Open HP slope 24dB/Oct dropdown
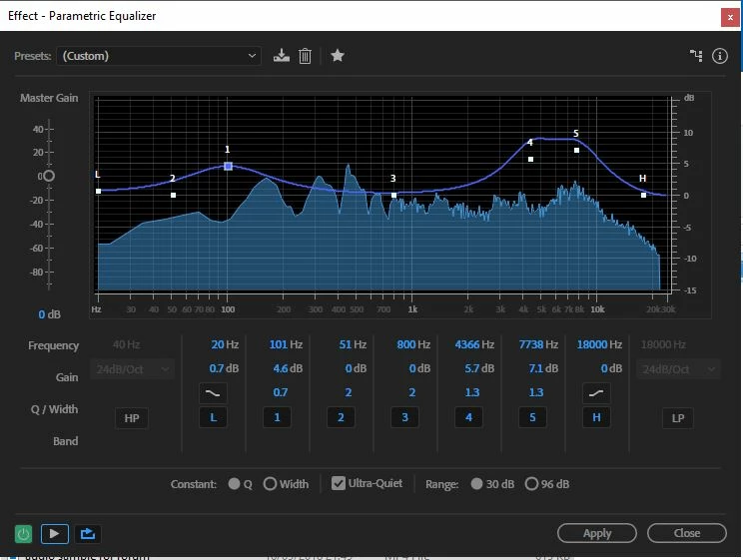This screenshot has height=560, width=743. [132, 369]
